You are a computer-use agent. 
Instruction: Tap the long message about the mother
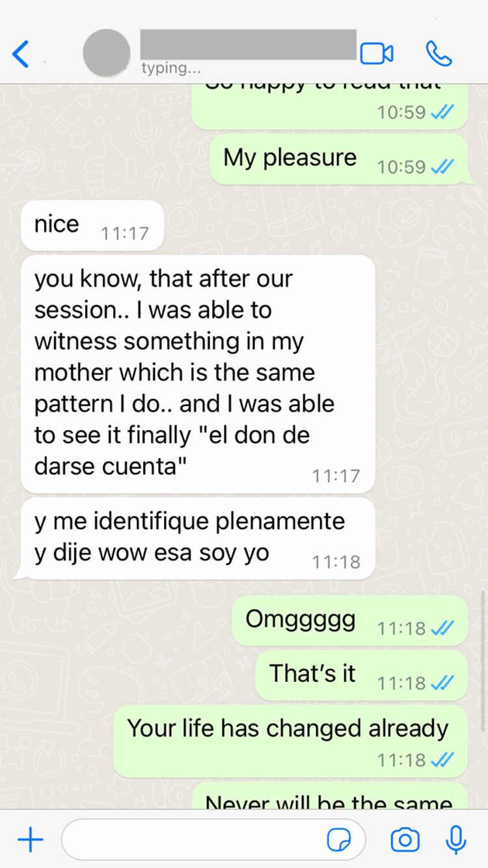click(198, 373)
